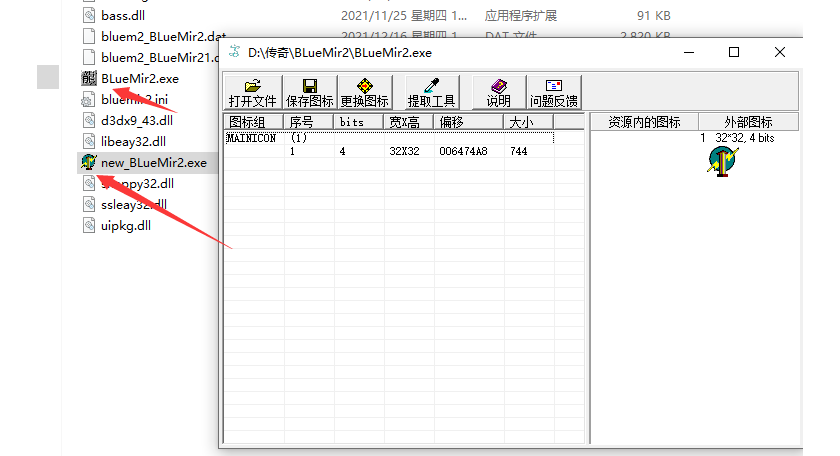Screen dimensions: 840x456
Task: Select bass.dll in file explorer
Action: click(x=123, y=16)
